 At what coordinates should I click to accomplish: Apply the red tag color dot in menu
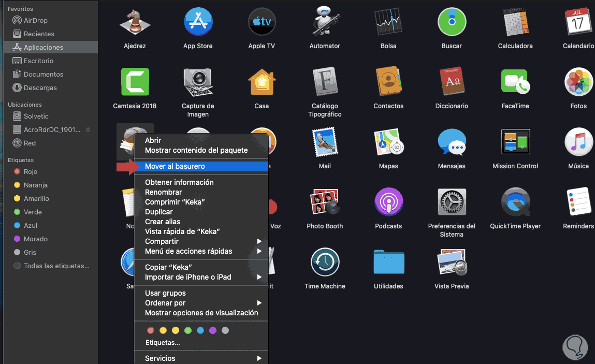pyautogui.click(x=151, y=330)
